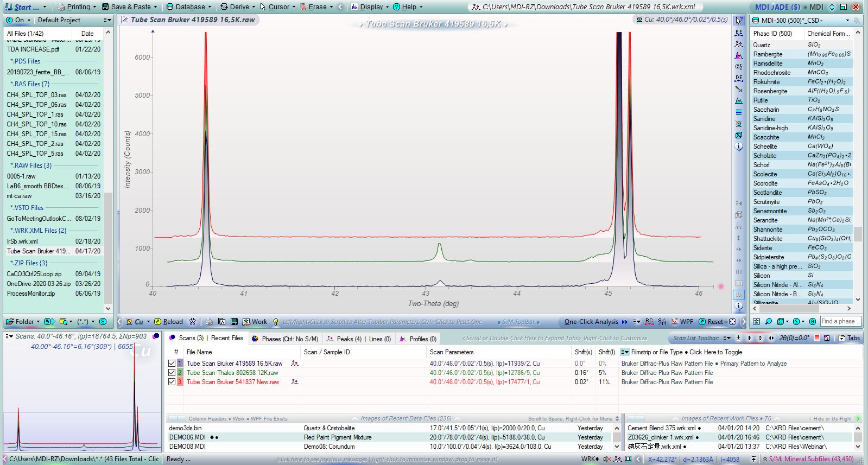Click the Reload button
Viewport: 868px width, 465px height.
pos(169,322)
